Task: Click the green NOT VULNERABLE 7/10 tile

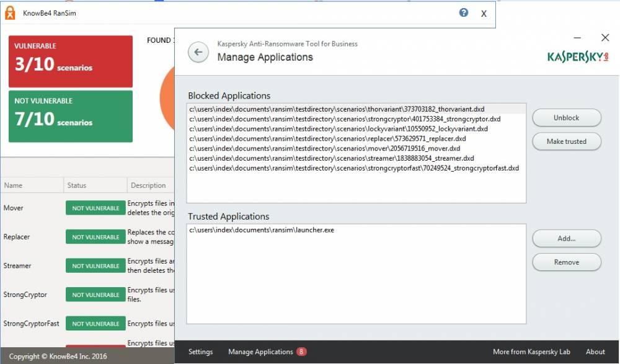Action: tap(71, 117)
